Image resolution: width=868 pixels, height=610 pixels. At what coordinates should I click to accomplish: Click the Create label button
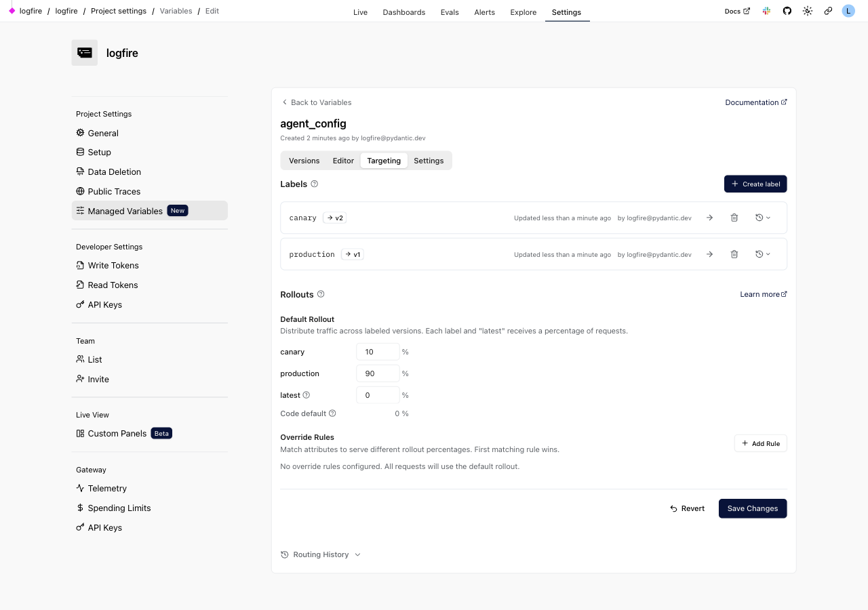click(x=755, y=184)
